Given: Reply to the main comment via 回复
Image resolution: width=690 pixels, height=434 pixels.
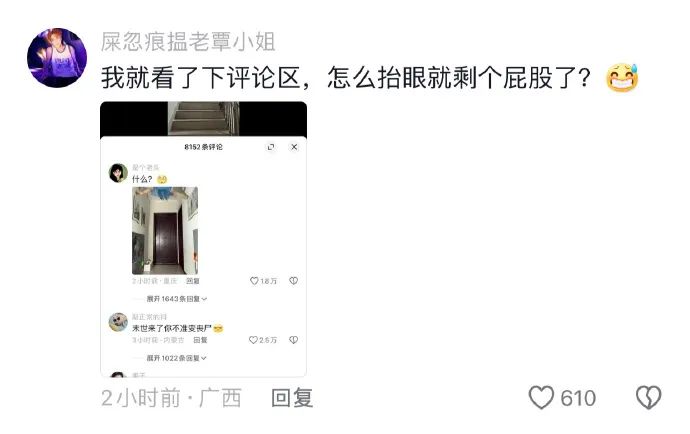Looking at the screenshot, I should coord(292,398).
